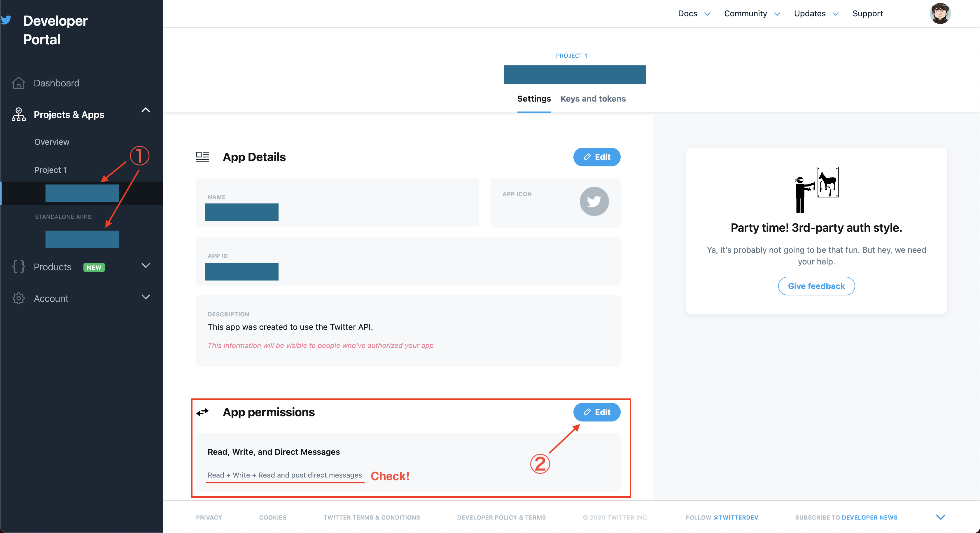
Task: Collapse the Projects & Apps section
Action: [x=146, y=110]
